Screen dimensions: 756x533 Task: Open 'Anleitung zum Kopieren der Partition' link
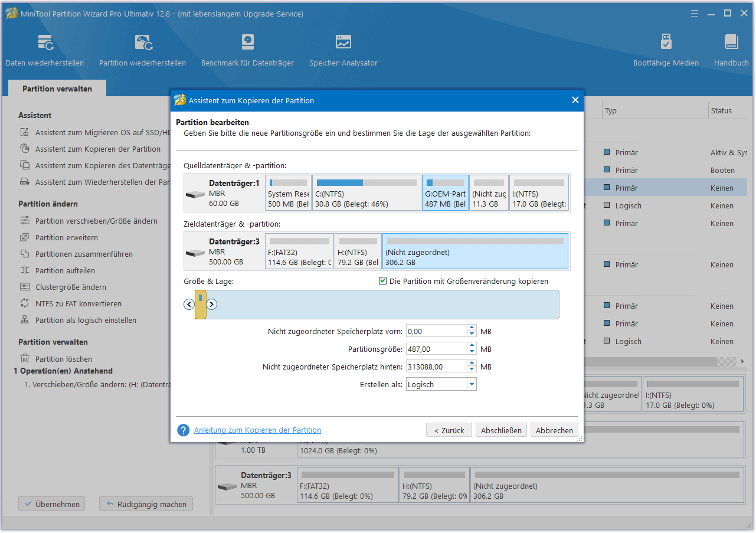coord(258,430)
